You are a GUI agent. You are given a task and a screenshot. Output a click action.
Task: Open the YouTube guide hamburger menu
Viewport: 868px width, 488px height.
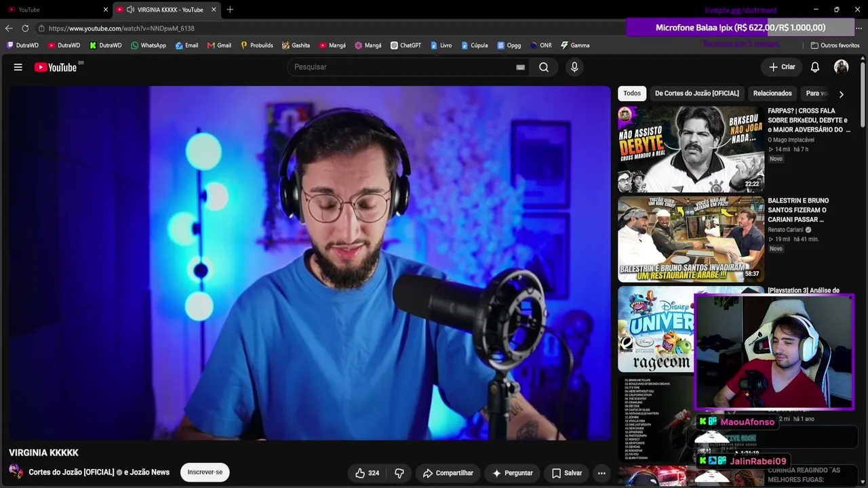point(18,67)
